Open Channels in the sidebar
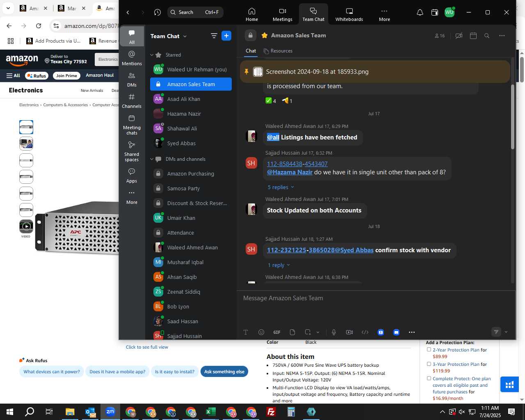Screen dimensions: 525x420 tap(132, 101)
